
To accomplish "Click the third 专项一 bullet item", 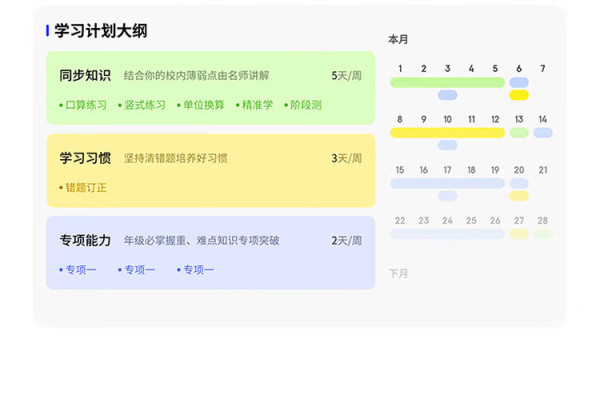I will point(196,270).
